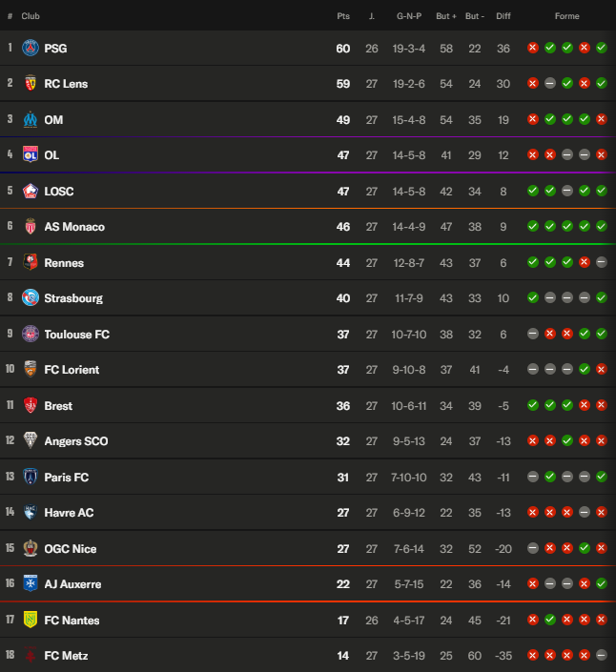
Task: Sort table by Pts column header
Action: (343, 16)
